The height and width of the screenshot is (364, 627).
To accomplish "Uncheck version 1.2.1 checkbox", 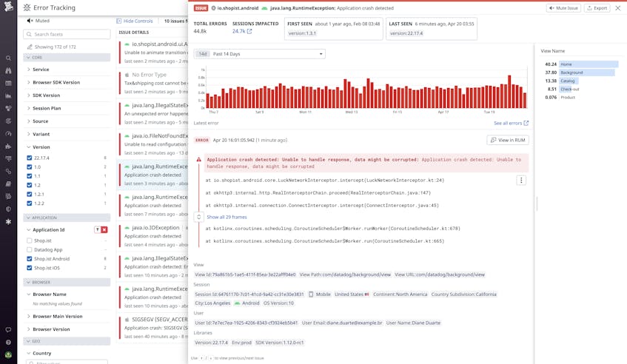I will (29, 194).
